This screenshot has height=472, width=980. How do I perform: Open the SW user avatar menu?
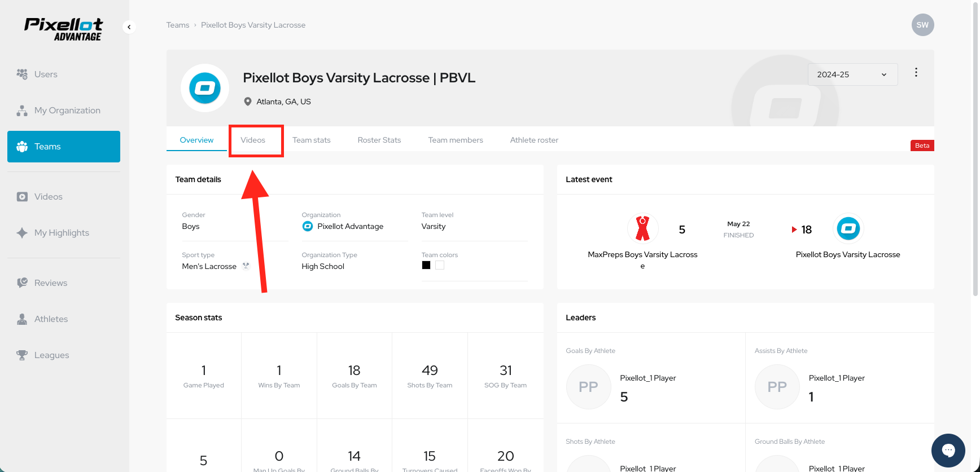pyautogui.click(x=922, y=25)
